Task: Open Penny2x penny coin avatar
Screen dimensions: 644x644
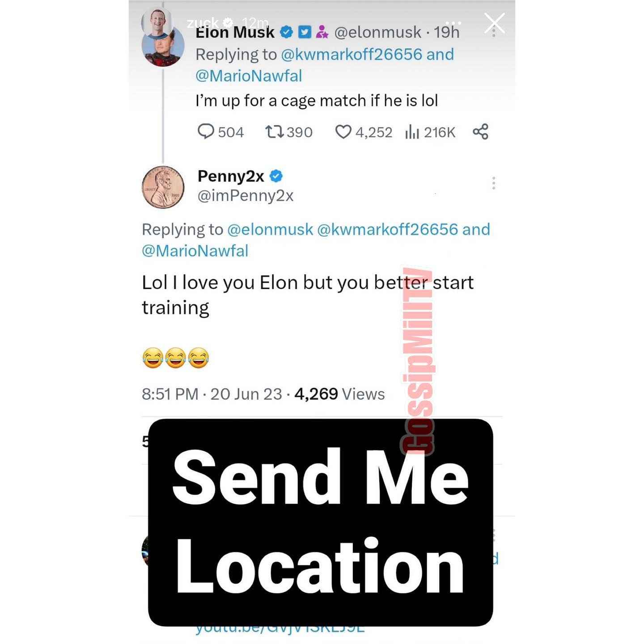Action: 163,187
